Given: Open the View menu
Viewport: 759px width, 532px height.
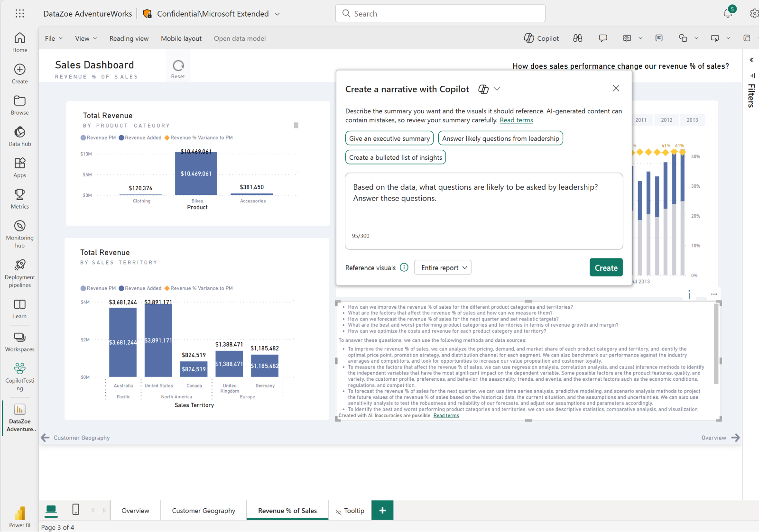Looking at the screenshot, I should (86, 38).
